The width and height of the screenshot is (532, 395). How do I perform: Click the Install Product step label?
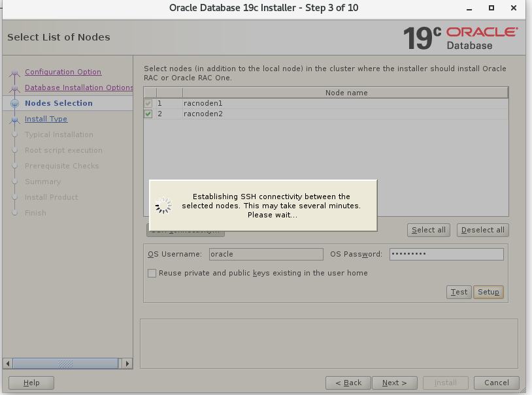coord(51,197)
